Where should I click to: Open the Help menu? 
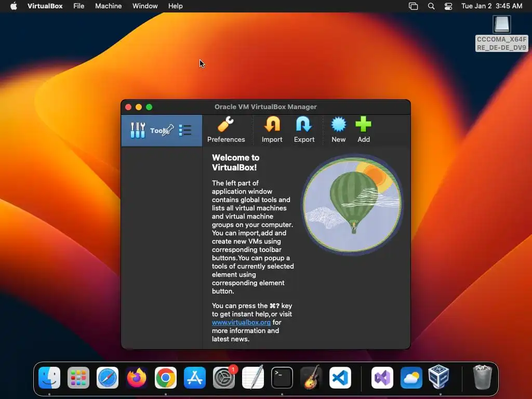pyautogui.click(x=176, y=6)
